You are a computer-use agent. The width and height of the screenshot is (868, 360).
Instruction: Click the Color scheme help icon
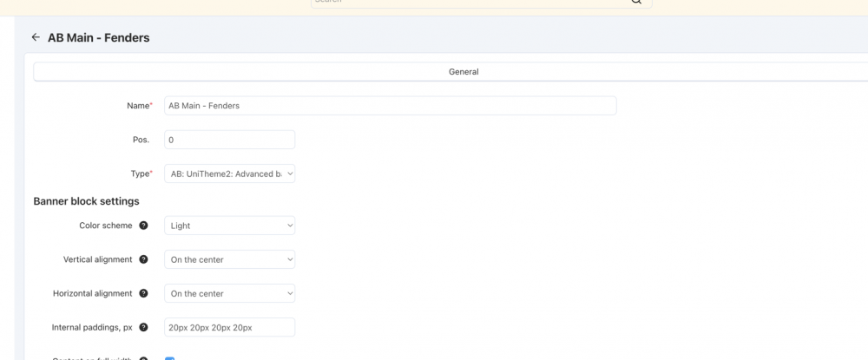click(144, 226)
